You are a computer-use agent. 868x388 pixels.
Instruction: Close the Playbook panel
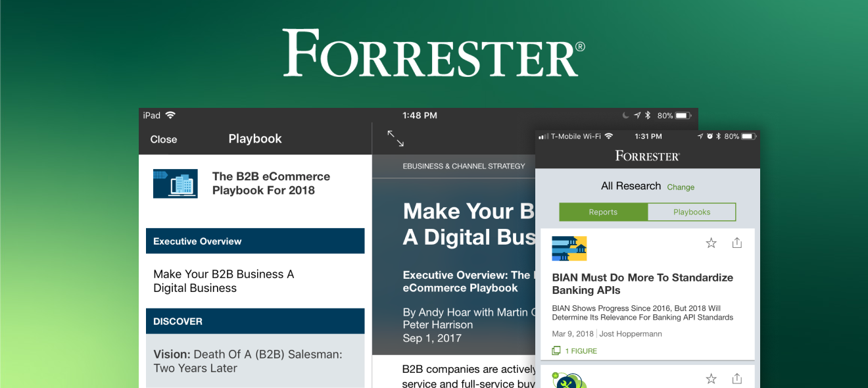click(164, 139)
